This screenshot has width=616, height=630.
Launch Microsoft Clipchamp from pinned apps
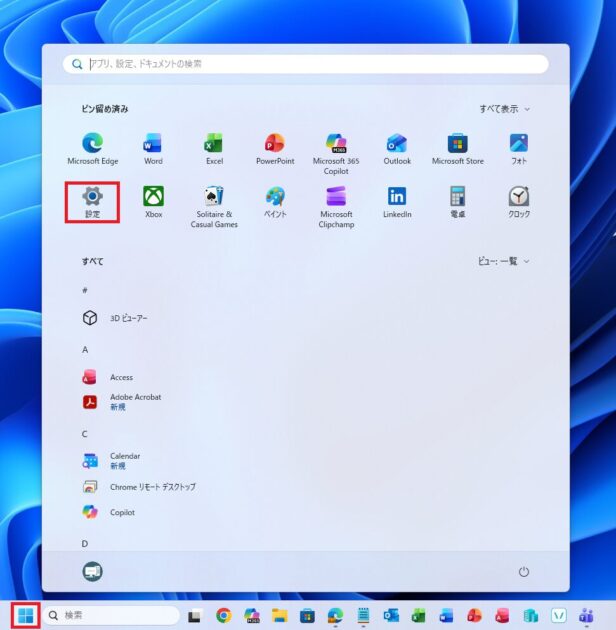point(336,207)
